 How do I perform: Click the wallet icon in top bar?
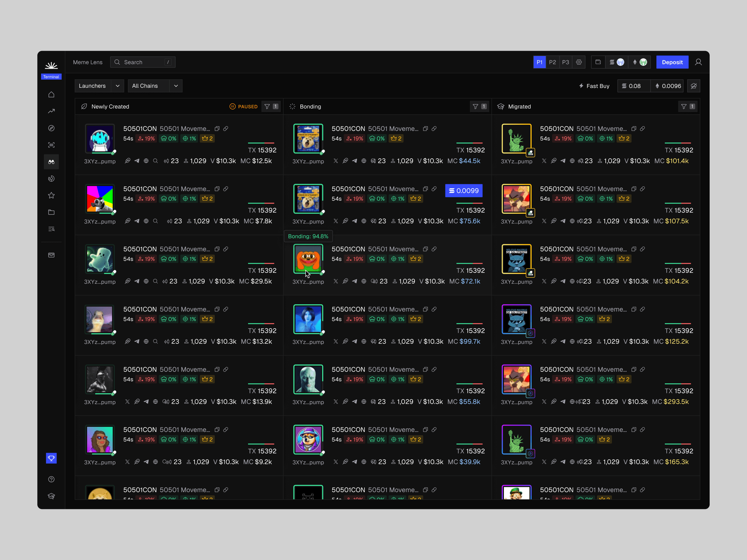(x=598, y=62)
